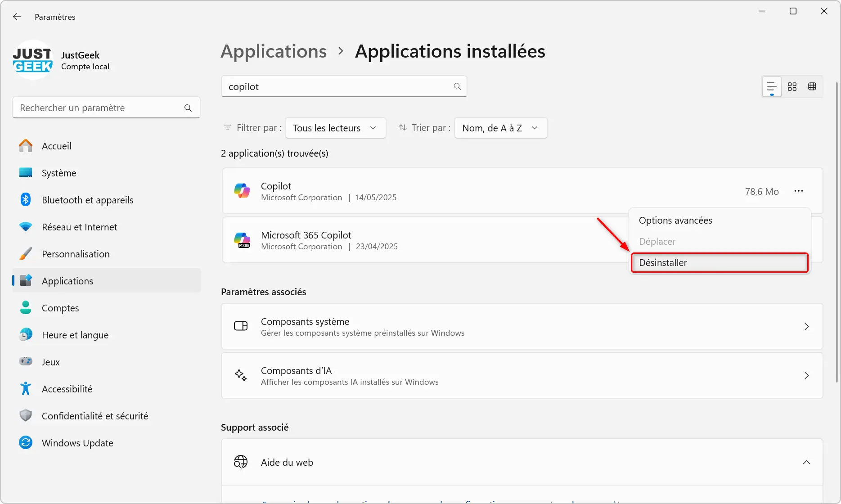
Task: Click the three-dots menu for Copilot
Action: tap(799, 191)
